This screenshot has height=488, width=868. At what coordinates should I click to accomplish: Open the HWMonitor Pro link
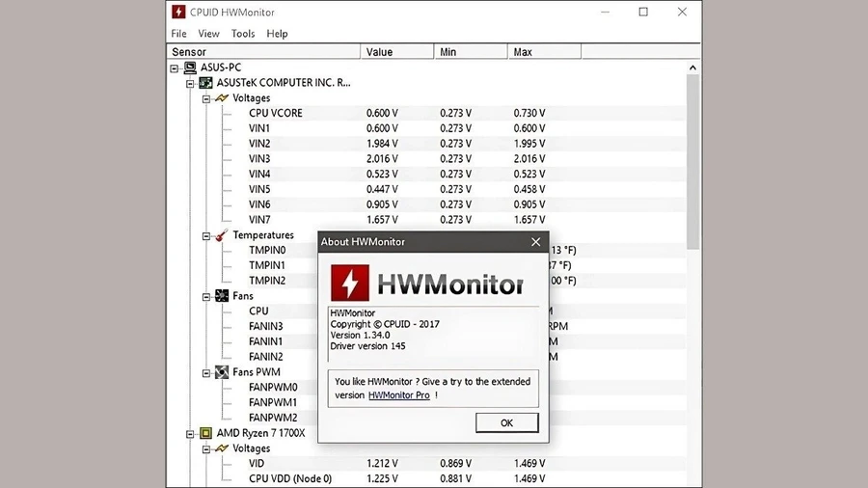click(x=399, y=395)
